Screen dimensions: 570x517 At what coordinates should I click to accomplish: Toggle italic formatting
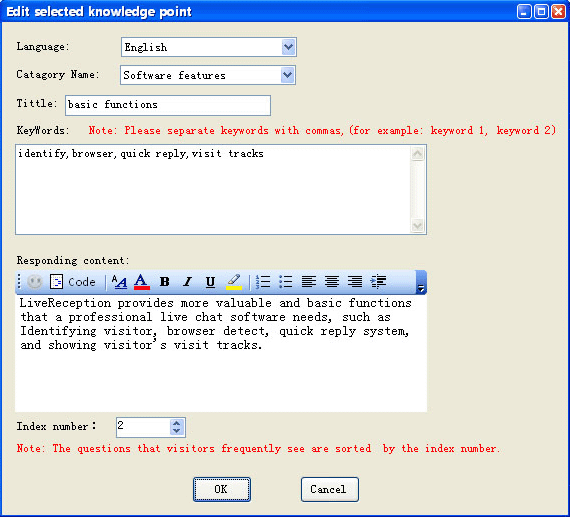pyautogui.click(x=188, y=282)
